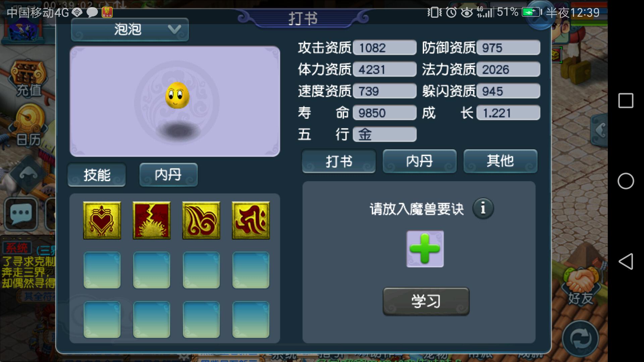Open the 充值 recharge icon
This screenshot has width=644, height=362.
(x=29, y=79)
